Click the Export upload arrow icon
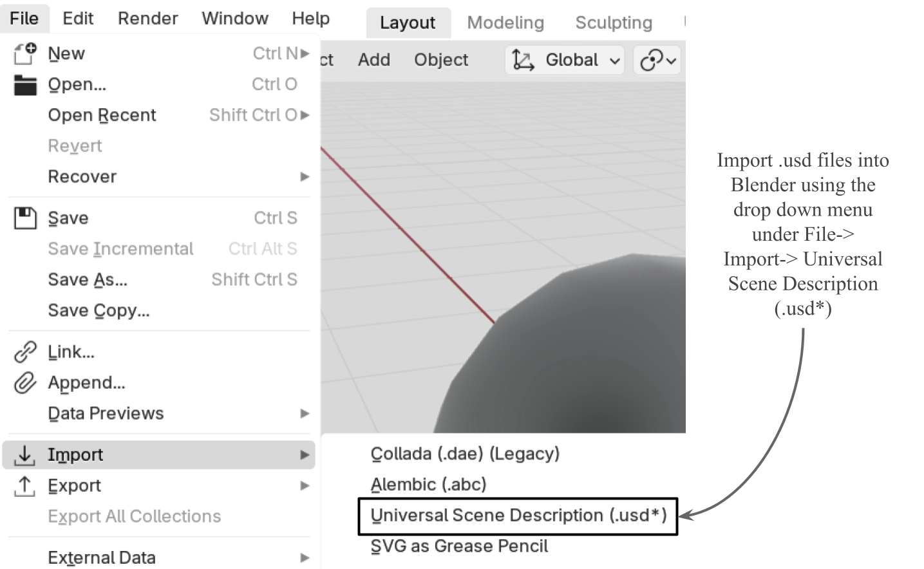The image size is (924, 569). point(24,485)
